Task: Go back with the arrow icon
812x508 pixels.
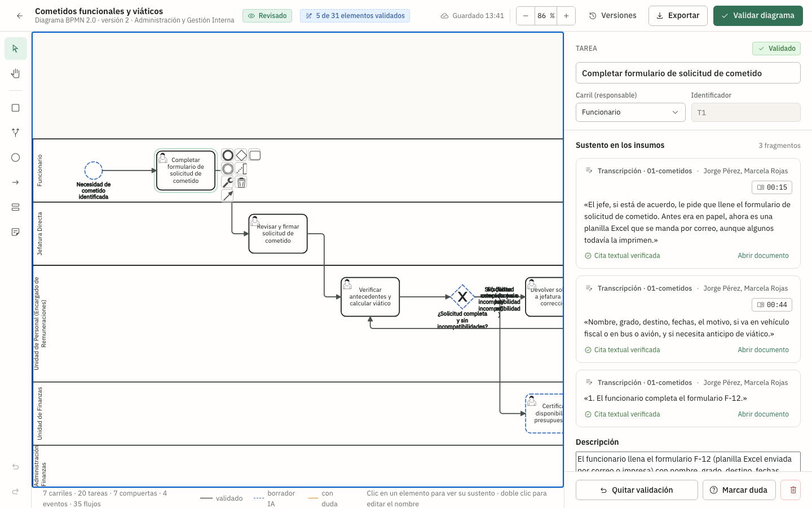Action: (20, 16)
